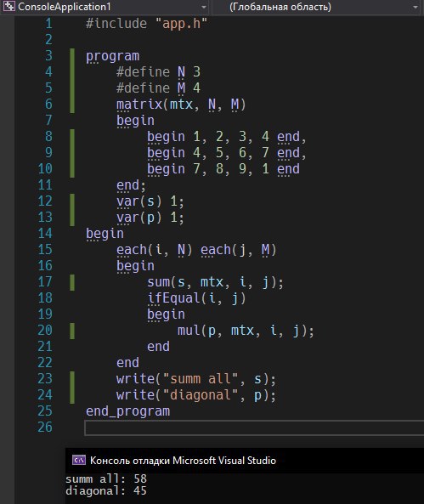Click the empty line 26 in editor
Viewport: 424px width, 504px height.
pos(254,428)
